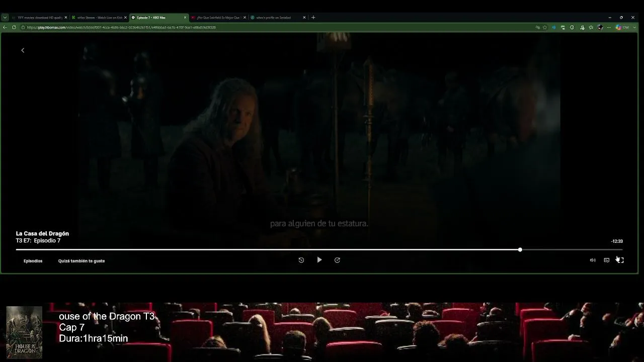Open the translate page icon
The width and height of the screenshot is (644, 362).
click(538, 27)
